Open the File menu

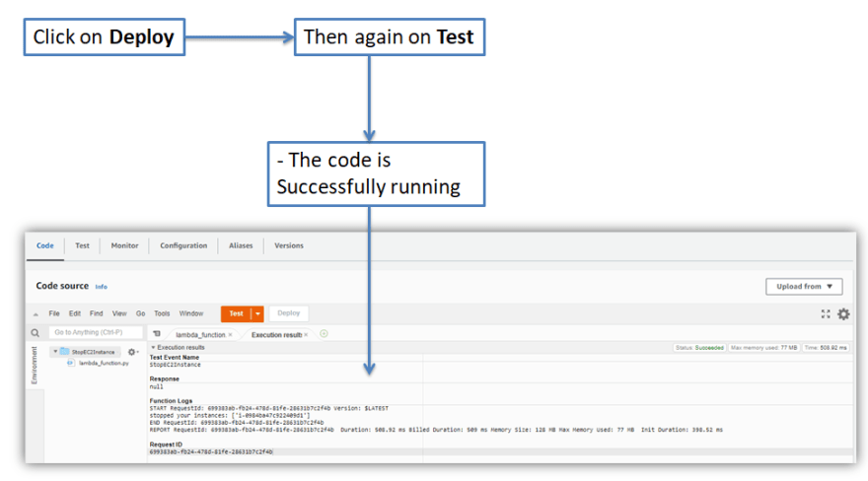[x=54, y=313]
